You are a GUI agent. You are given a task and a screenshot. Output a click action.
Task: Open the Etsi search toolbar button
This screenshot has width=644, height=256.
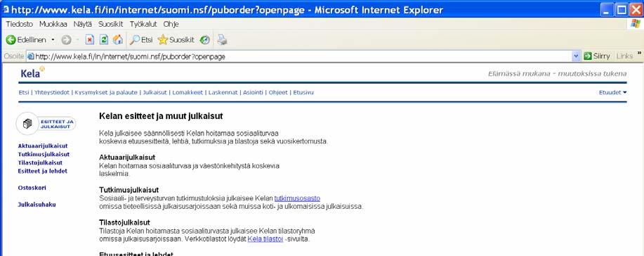[141, 40]
